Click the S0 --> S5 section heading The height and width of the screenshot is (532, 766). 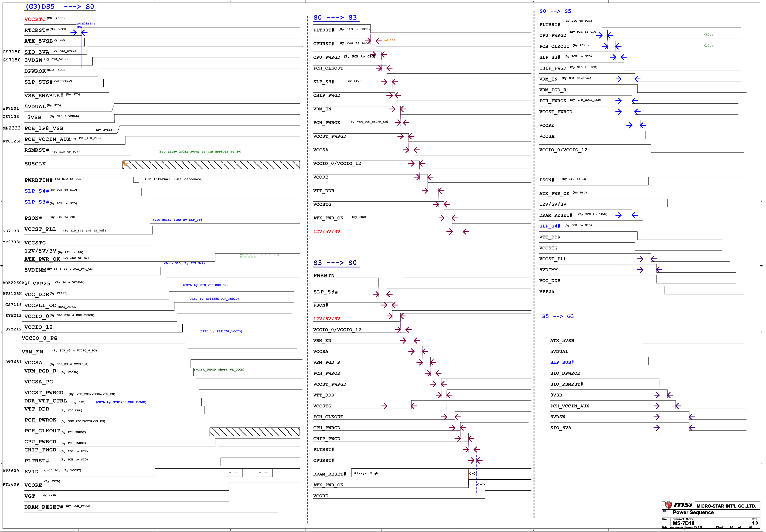click(x=555, y=11)
